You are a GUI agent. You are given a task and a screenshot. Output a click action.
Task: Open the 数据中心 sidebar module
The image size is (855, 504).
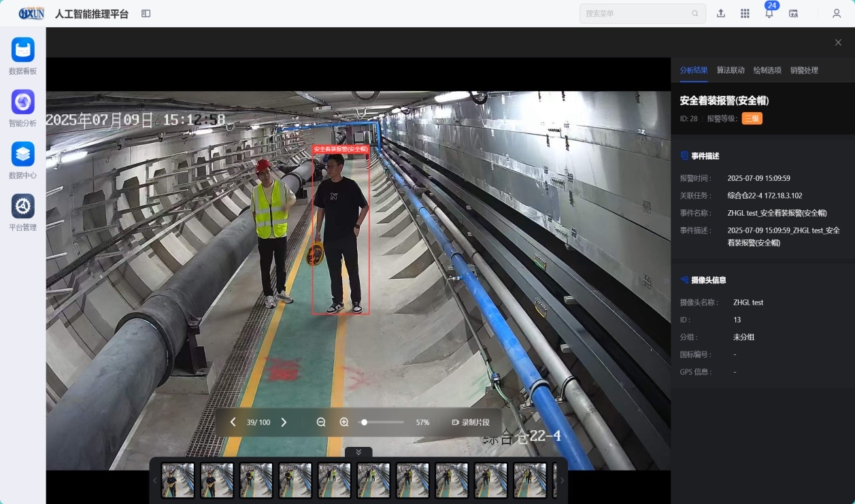(x=23, y=161)
